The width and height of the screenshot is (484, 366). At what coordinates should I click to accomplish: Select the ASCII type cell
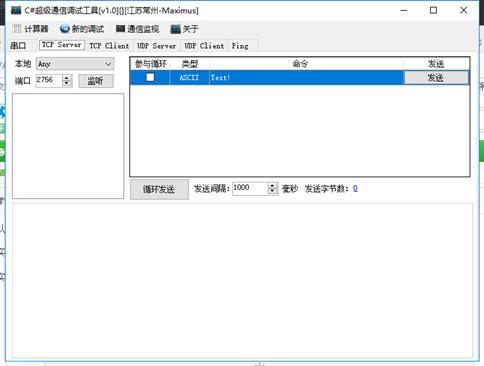(x=189, y=78)
